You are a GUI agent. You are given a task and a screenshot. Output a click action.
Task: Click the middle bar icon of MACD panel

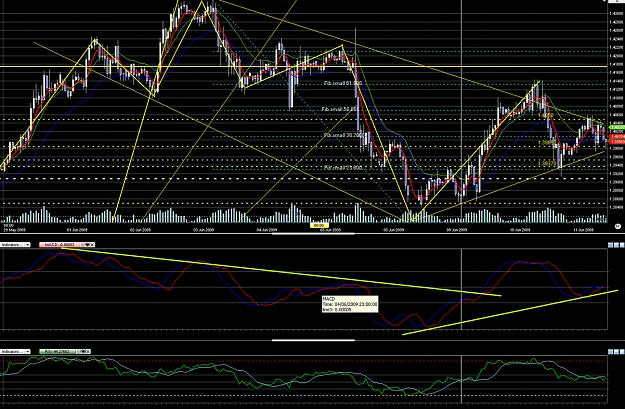[616, 245]
